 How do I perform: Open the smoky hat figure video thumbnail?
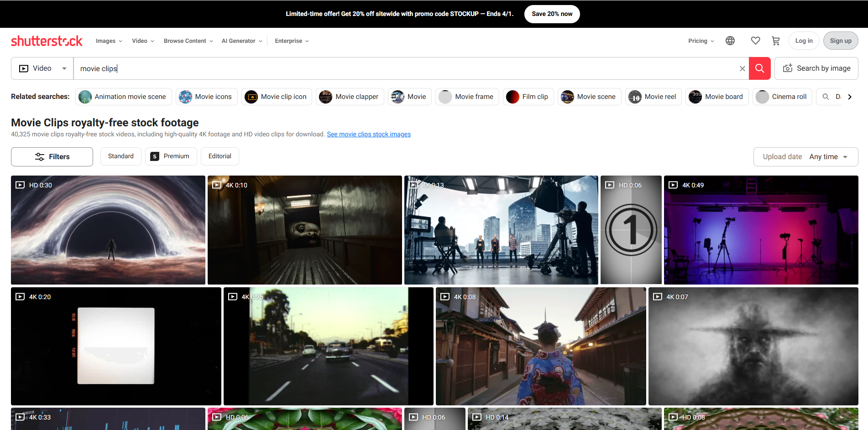(753, 346)
